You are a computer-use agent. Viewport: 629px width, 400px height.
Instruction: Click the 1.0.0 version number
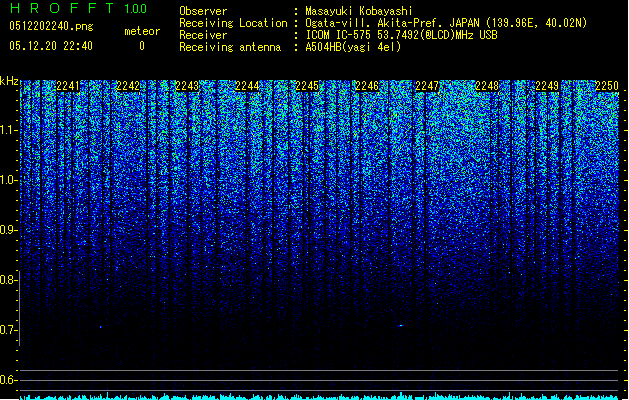click(135, 9)
